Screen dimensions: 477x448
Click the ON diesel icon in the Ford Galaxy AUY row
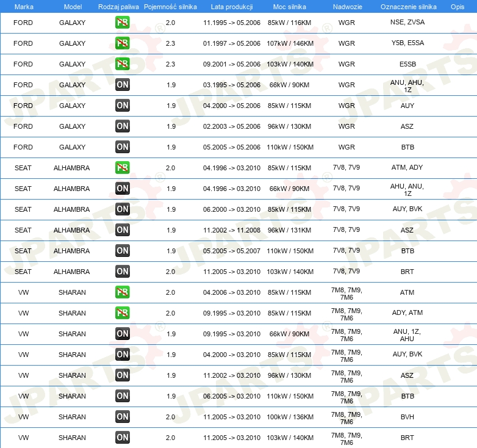coord(122,106)
